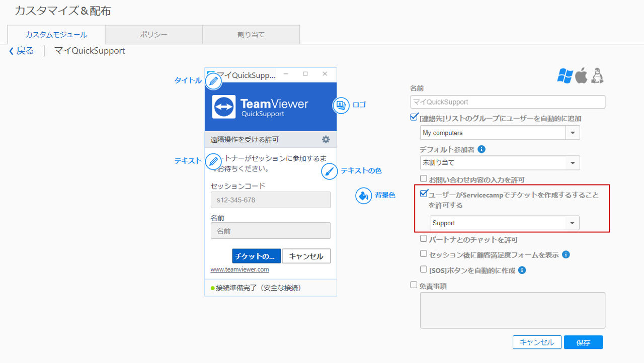Enable パートナとのチャットを許可 checkbox

click(x=424, y=239)
